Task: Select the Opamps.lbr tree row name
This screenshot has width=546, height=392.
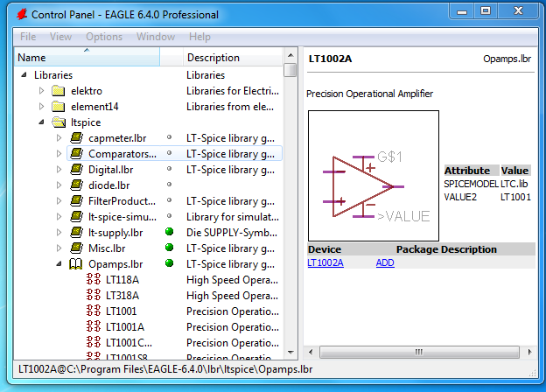Action: pos(115,264)
